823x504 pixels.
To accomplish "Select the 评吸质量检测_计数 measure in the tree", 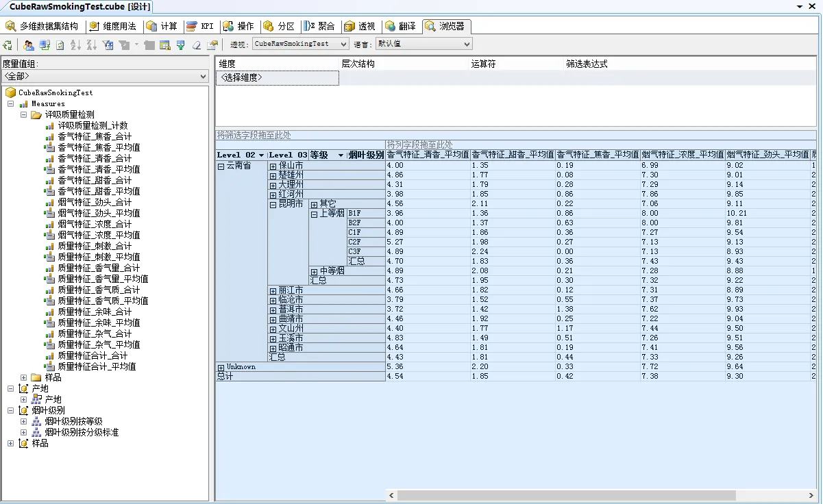I will pyautogui.click(x=93, y=125).
